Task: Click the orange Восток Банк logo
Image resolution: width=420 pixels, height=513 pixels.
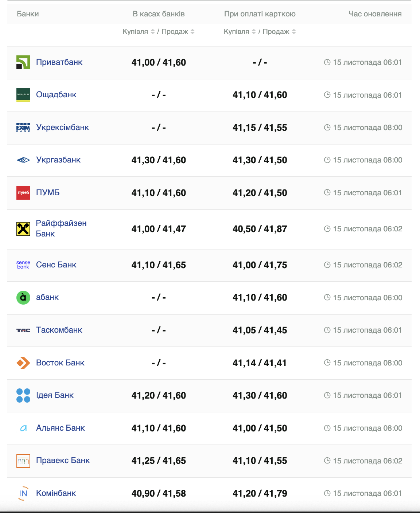Action: pyautogui.click(x=23, y=363)
